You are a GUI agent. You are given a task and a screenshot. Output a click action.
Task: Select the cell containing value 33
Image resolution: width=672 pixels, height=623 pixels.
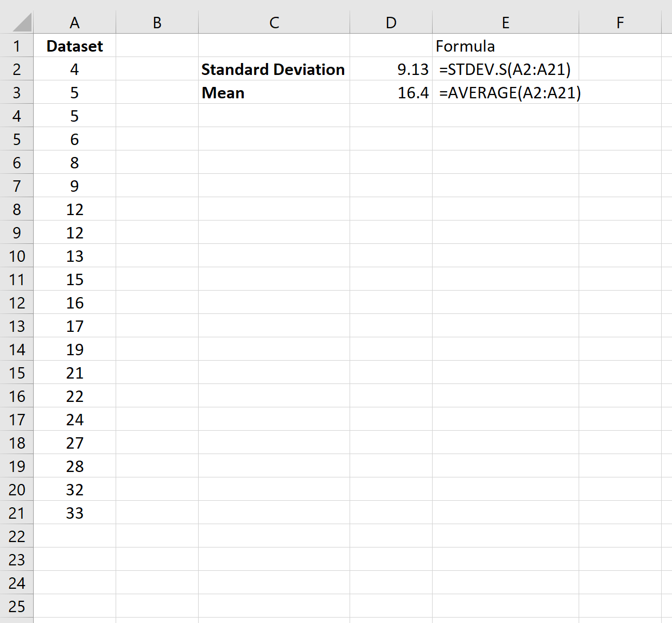[75, 513]
